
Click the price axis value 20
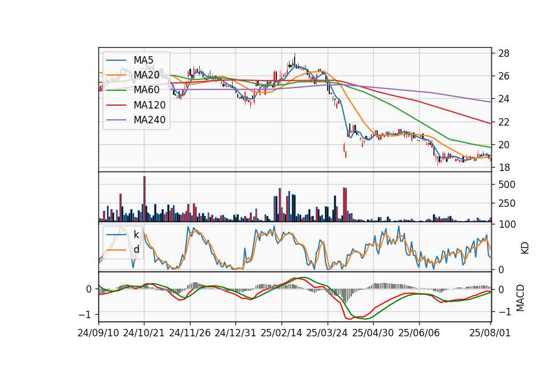click(x=504, y=145)
